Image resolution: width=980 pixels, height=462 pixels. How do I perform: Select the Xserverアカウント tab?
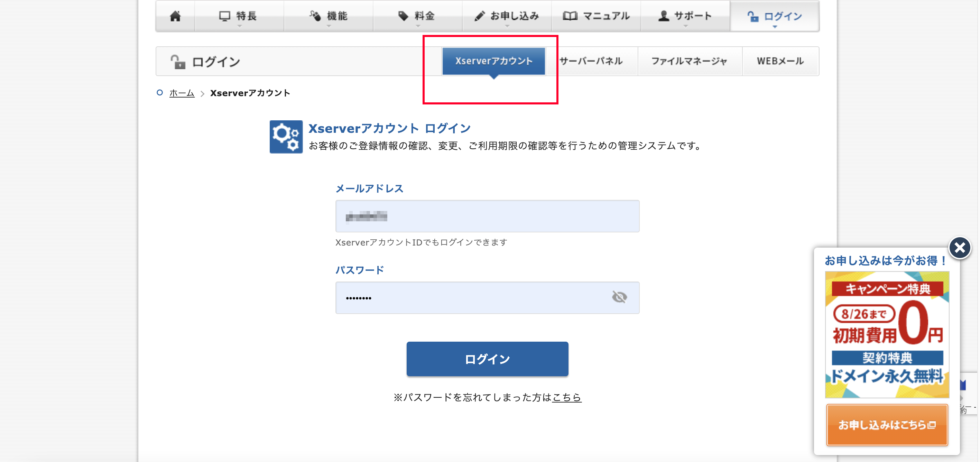click(x=493, y=61)
